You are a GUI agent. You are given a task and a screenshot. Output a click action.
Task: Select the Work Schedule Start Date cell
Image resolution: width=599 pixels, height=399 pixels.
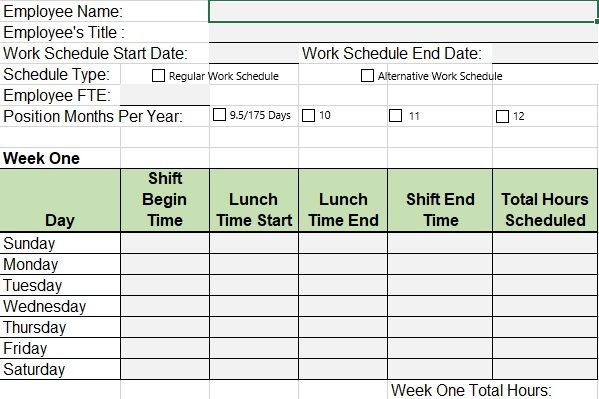tap(254, 53)
